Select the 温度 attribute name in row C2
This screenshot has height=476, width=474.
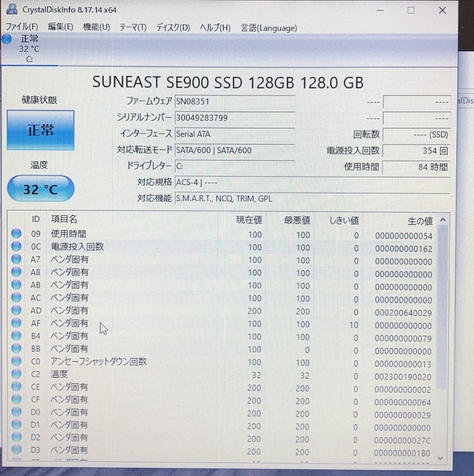pyautogui.click(x=59, y=374)
